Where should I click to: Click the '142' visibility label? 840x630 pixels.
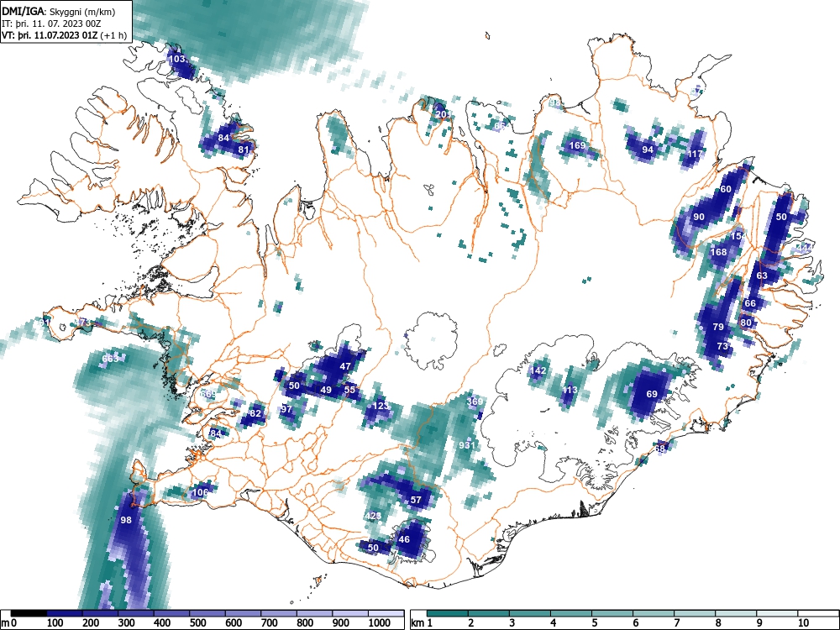point(538,370)
